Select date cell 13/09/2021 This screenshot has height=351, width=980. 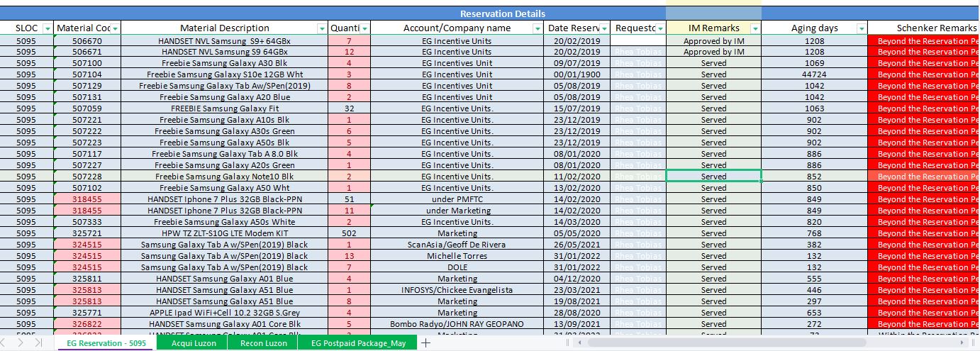(x=577, y=324)
